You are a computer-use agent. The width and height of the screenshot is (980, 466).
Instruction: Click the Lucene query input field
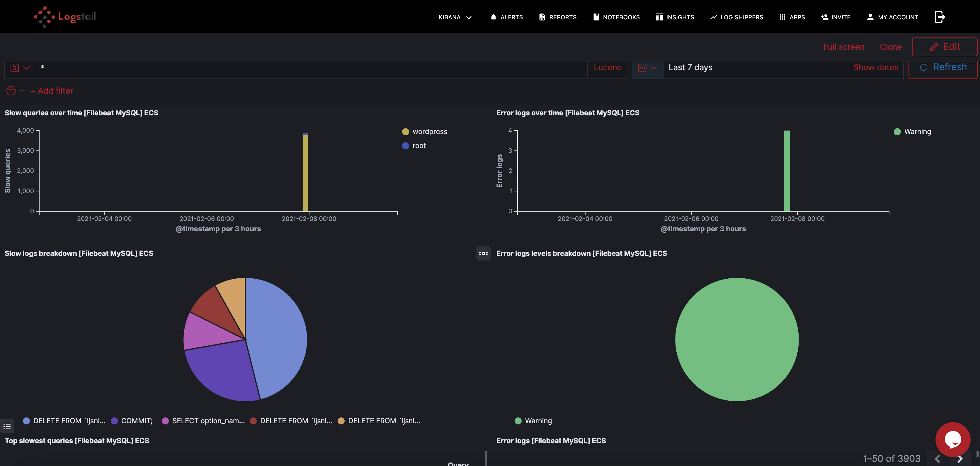[312, 68]
